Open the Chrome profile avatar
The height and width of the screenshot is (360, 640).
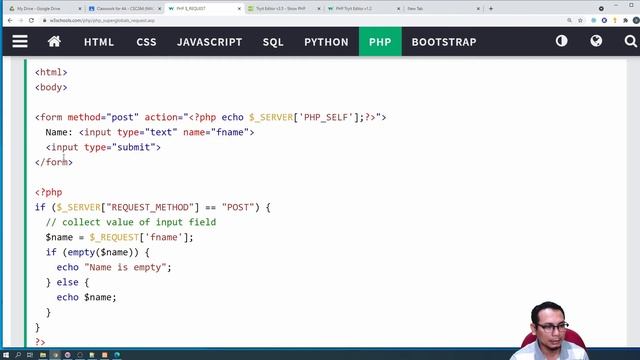pos(636,20)
